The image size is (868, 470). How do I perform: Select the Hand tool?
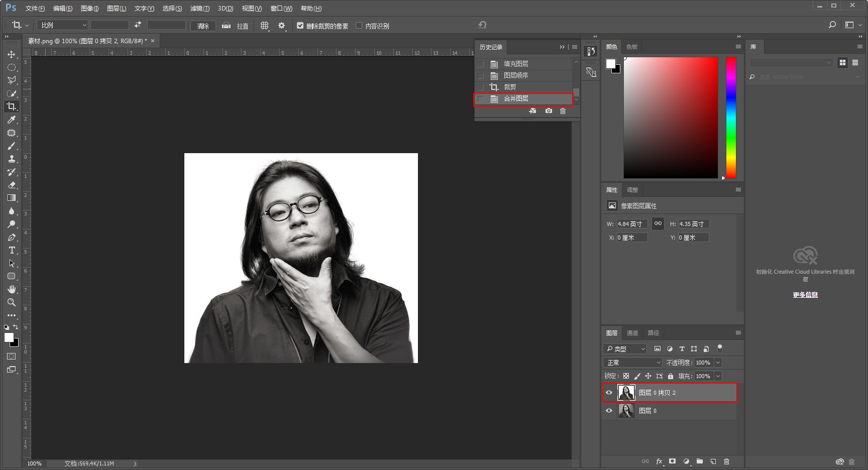[12, 289]
